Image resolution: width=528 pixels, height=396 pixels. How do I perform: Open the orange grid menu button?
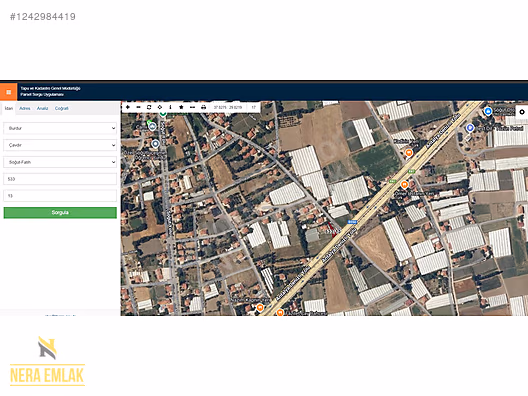[8, 92]
